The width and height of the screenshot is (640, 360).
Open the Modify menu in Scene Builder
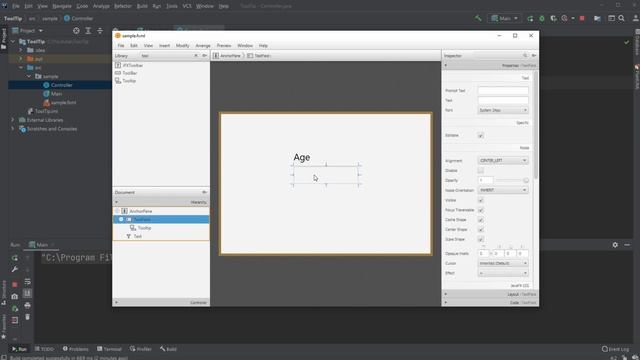[182, 46]
